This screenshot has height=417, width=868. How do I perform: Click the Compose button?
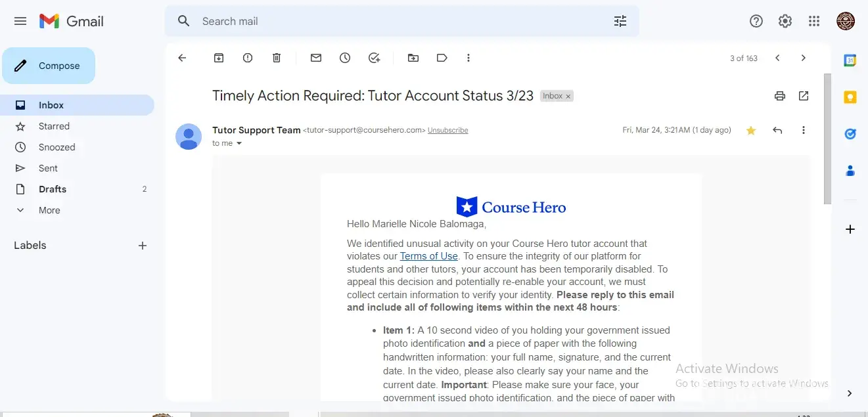click(x=49, y=66)
